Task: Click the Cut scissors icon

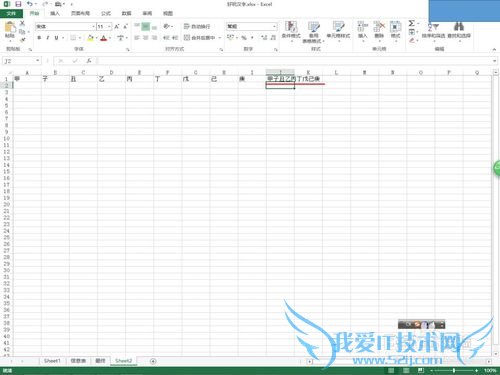Action: (22, 23)
